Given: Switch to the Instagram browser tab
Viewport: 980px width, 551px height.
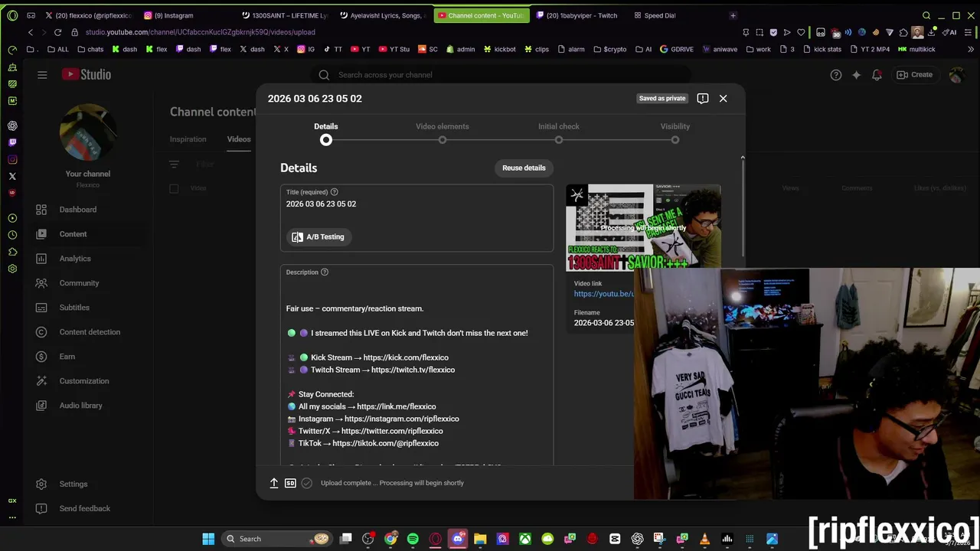Looking at the screenshot, I should click(188, 15).
